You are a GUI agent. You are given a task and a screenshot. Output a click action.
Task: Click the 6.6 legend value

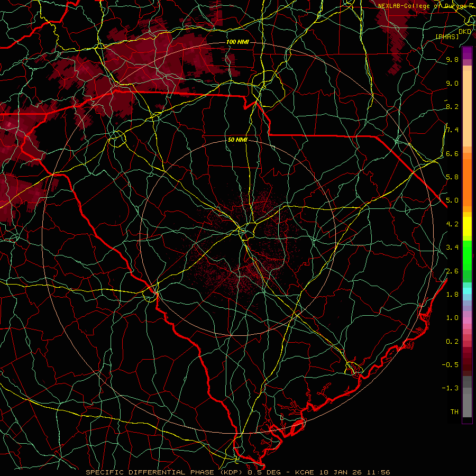pyautogui.click(x=452, y=153)
